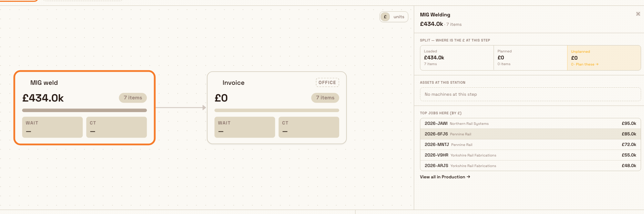This screenshot has height=214, width=644.
Task: Open job 2026-MNTJ Pennine Rail
Action: click(530, 144)
